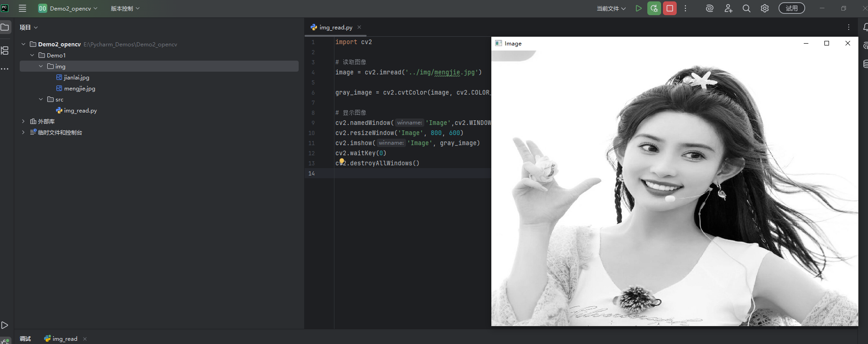The image size is (868, 344).
Task: Minimize the Image window
Action: pos(806,43)
